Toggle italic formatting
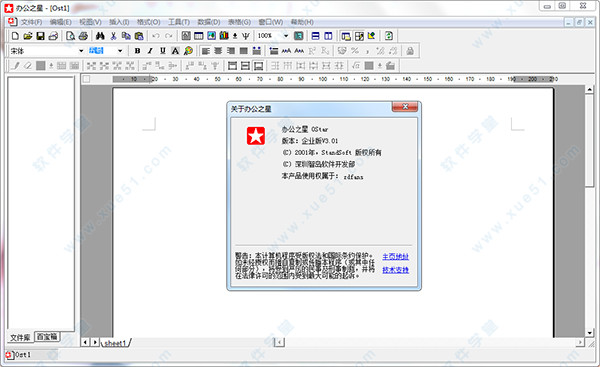Screen dimensions: 600x367 tap(150, 51)
